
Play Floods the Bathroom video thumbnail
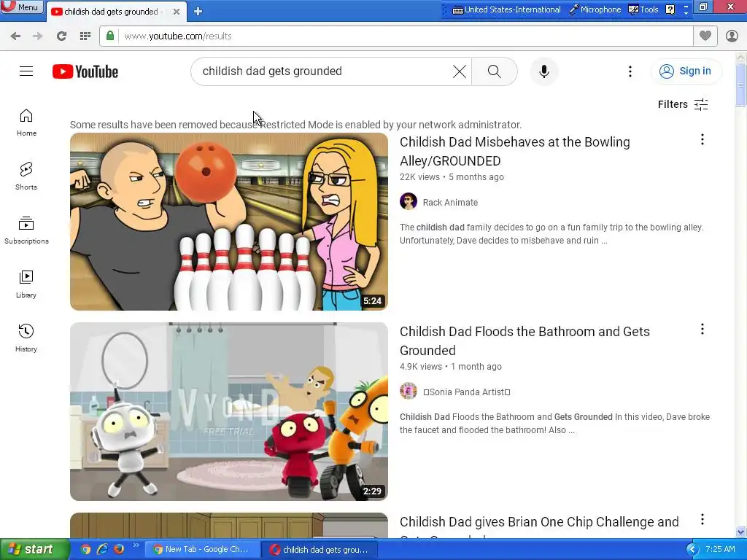tap(228, 411)
